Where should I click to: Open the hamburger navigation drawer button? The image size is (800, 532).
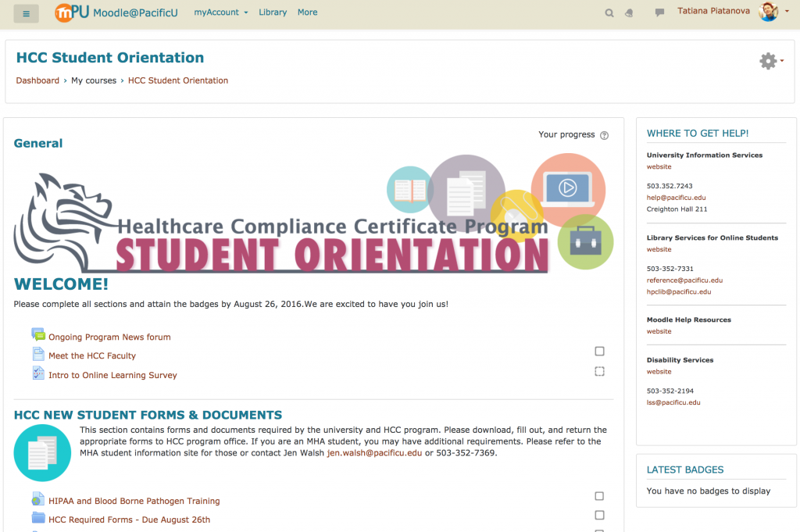click(26, 14)
